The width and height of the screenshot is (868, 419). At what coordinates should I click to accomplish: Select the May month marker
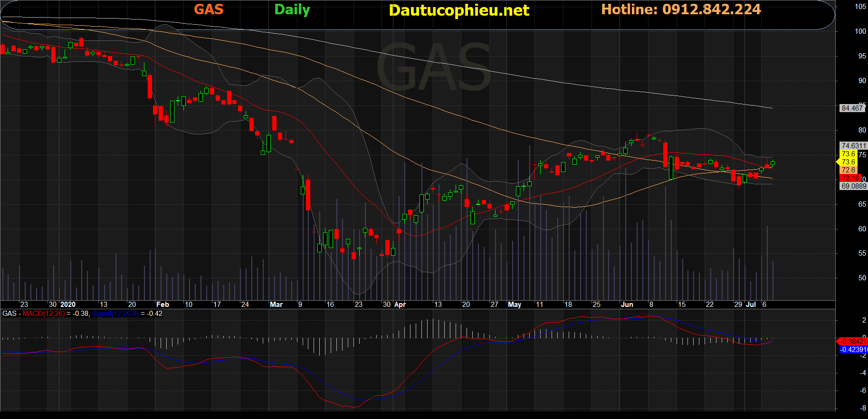pos(515,305)
